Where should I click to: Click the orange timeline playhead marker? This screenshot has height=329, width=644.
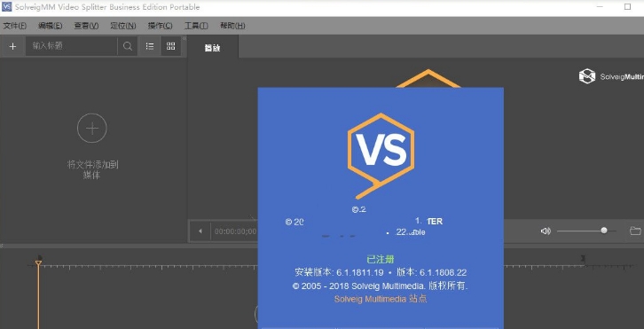click(38, 262)
